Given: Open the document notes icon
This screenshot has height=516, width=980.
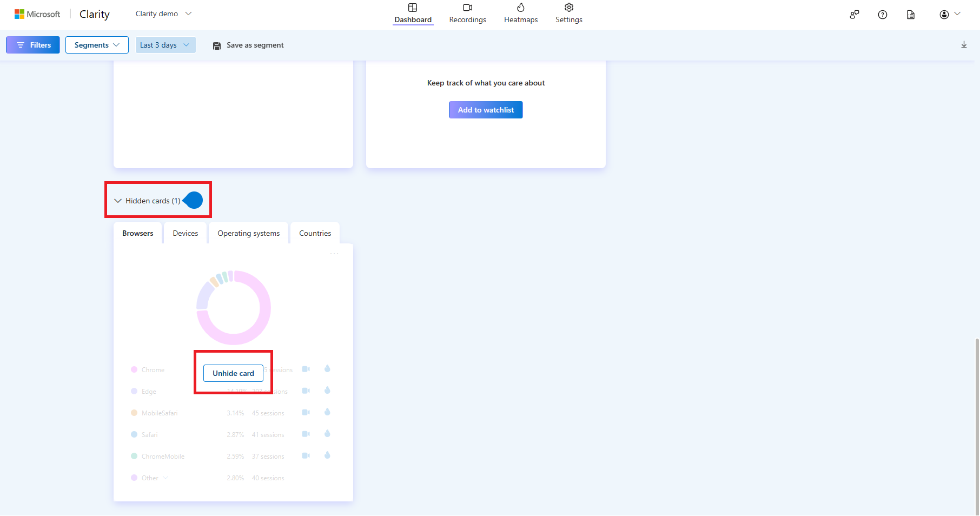Looking at the screenshot, I should click(911, 15).
